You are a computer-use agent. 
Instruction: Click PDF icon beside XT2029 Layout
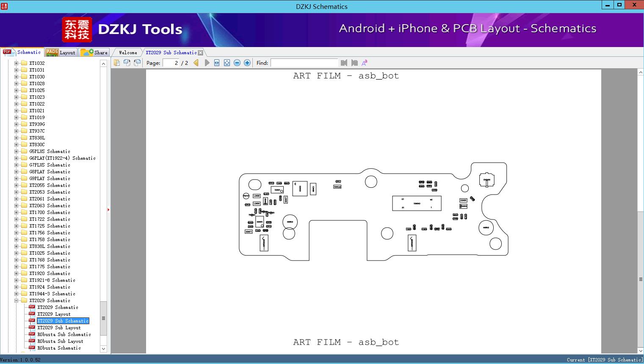32,314
